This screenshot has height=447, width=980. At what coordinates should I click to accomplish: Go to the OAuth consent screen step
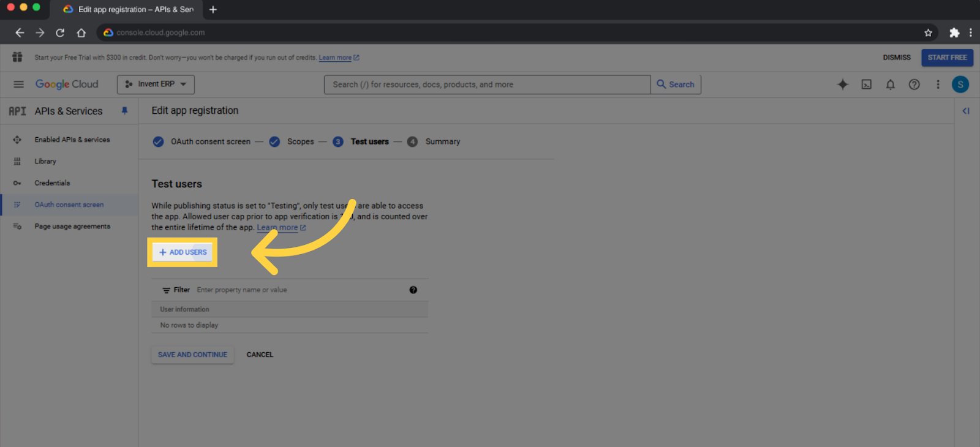(x=202, y=141)
